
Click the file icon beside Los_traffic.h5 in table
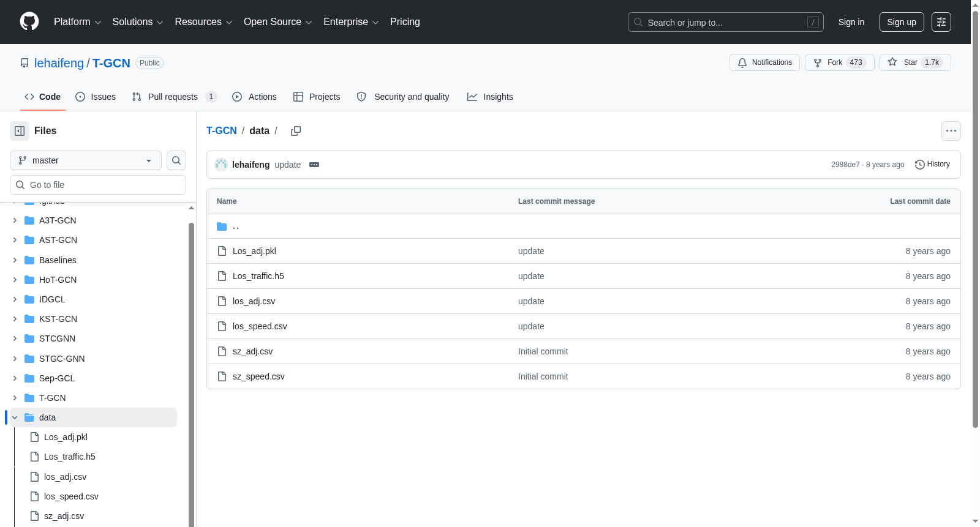point(222,276)
